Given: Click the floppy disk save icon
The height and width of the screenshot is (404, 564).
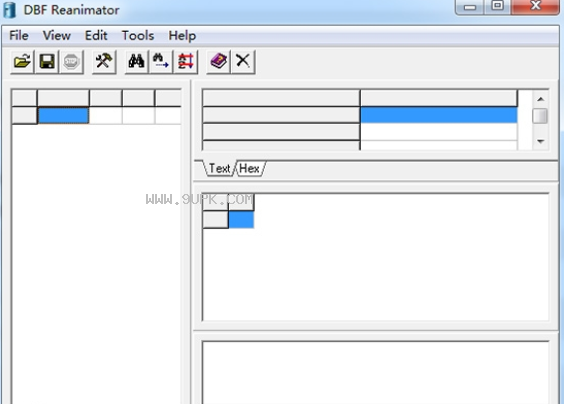Looking at the screenshot, I should 47,62.
